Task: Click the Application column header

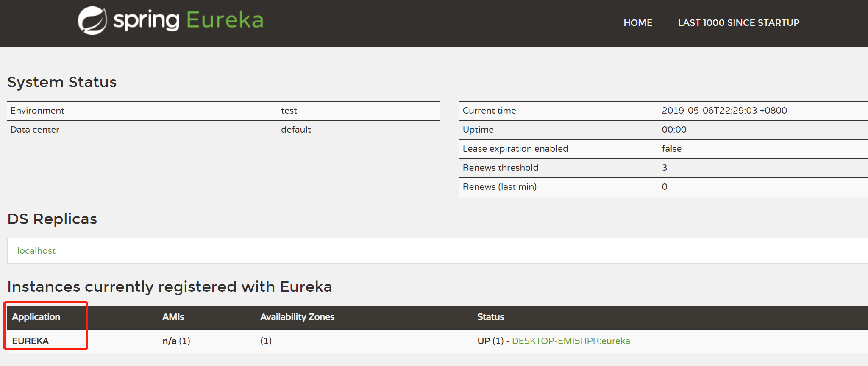Action: [36, 317]
